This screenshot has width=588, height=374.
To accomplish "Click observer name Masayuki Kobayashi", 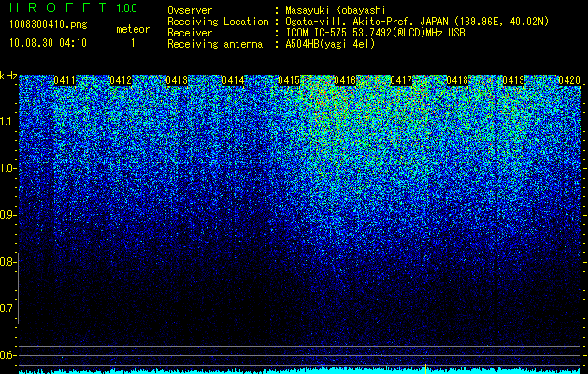I will click(336, 10).
